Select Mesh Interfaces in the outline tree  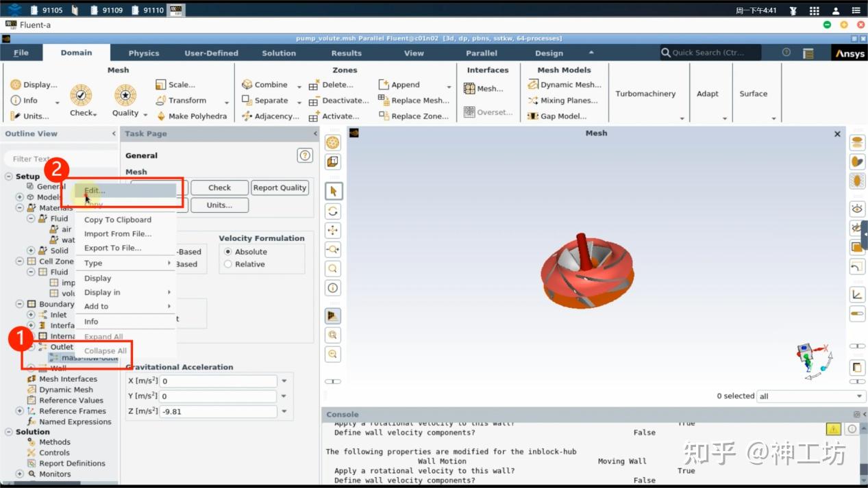(68, 379)
